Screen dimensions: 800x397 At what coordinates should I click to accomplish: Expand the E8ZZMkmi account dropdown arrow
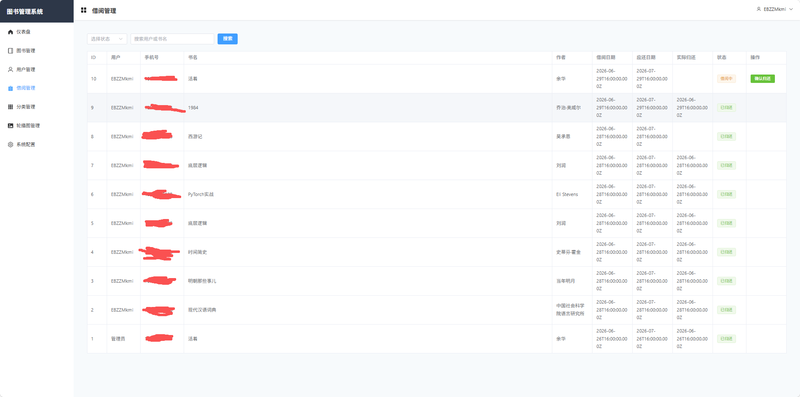791,9
